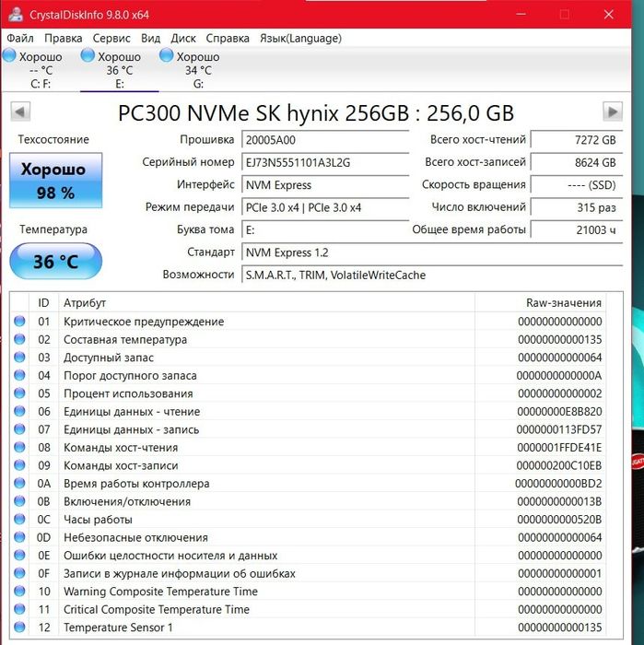This screenshot has width=644, height=645.
Task: Click raw value 00000000E8B820
Action: pyautogui.click(x=559, y=411)
